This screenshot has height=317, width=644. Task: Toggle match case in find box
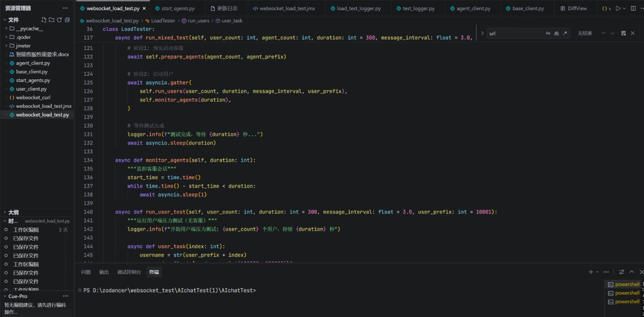tap(548, 33)
